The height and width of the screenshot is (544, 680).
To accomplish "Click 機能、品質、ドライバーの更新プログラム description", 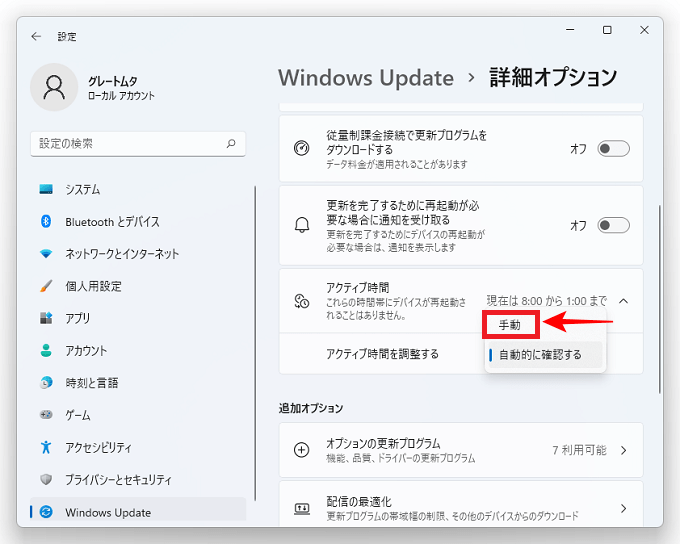I will tap(401, 458).
